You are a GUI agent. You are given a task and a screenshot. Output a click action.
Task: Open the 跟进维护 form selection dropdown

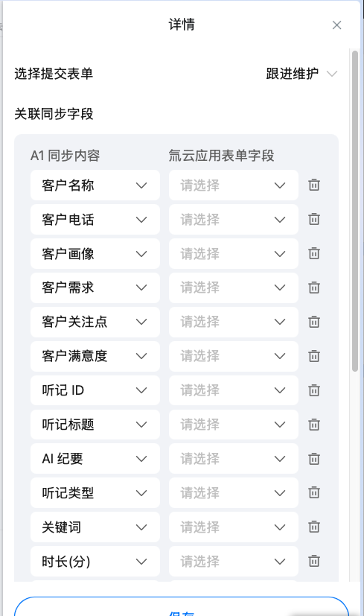coord(301,74)
